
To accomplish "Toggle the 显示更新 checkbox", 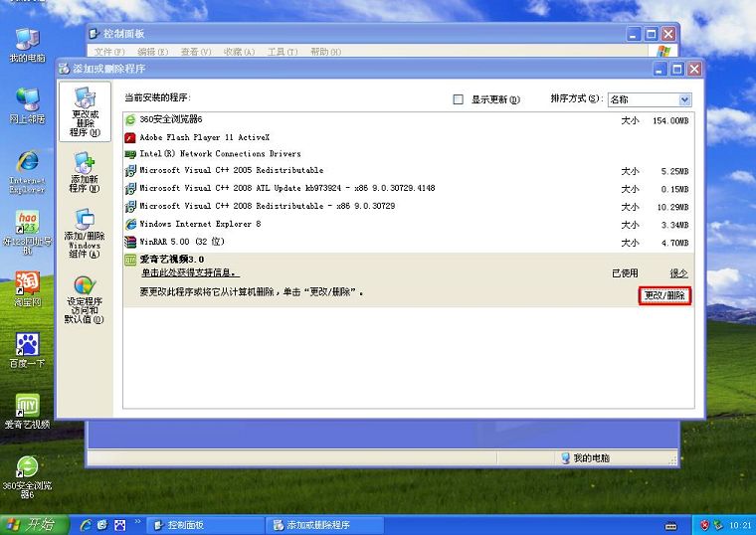I will 458,99.
